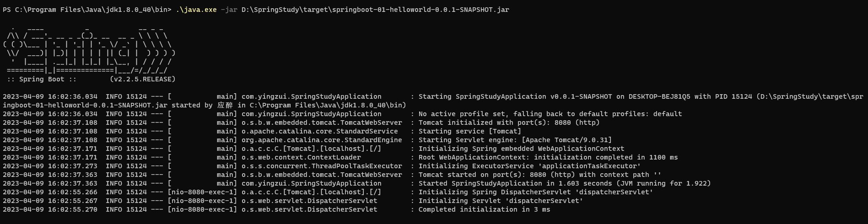Click 'Completed initialization in 3 ms' message
Screen dimensions: 868x224
point(484,209)
